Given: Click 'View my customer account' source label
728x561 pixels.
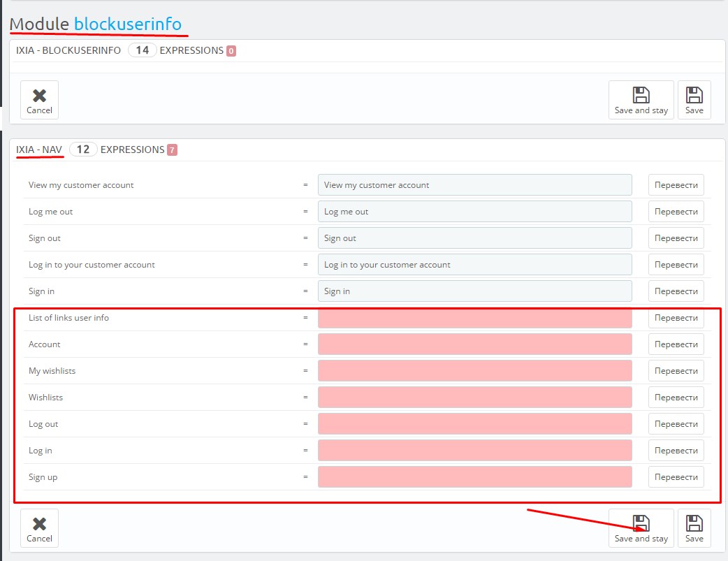Looking at the screenshot, I should 81,185.
